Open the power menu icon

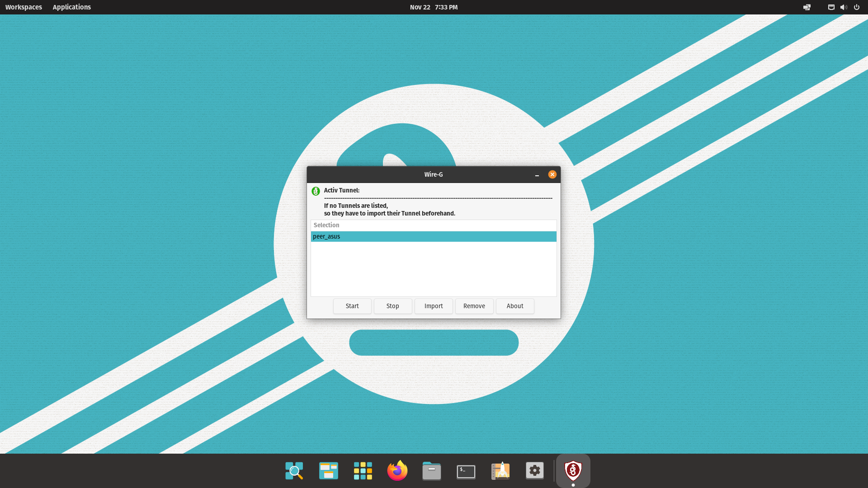click(857, 7)
